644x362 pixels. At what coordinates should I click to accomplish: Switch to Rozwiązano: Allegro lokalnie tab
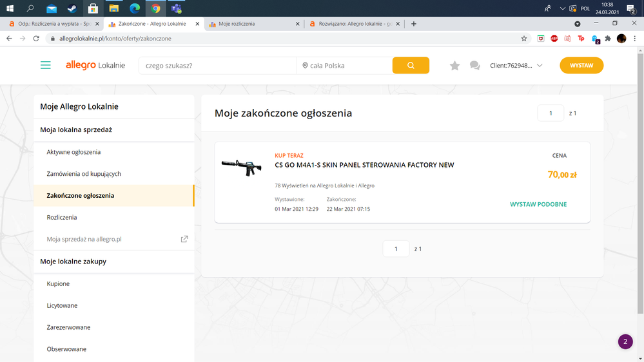[x=355, y=24]
